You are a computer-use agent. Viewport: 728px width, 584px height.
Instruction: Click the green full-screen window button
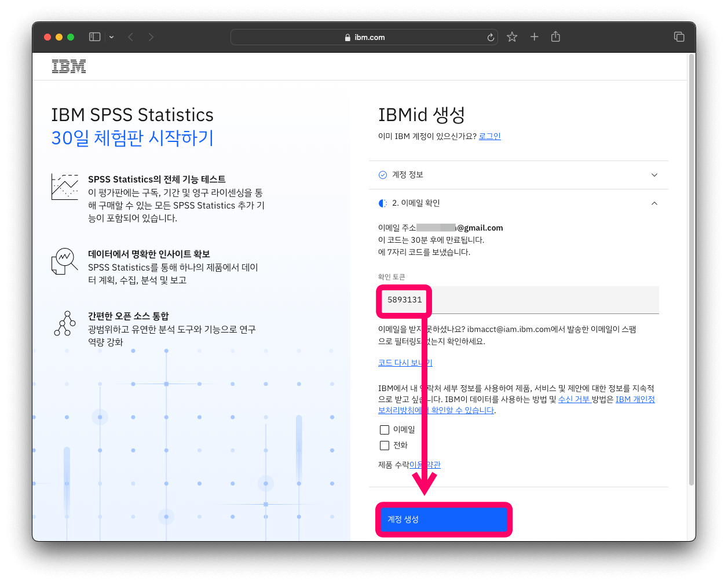click(x=71, y=37)
